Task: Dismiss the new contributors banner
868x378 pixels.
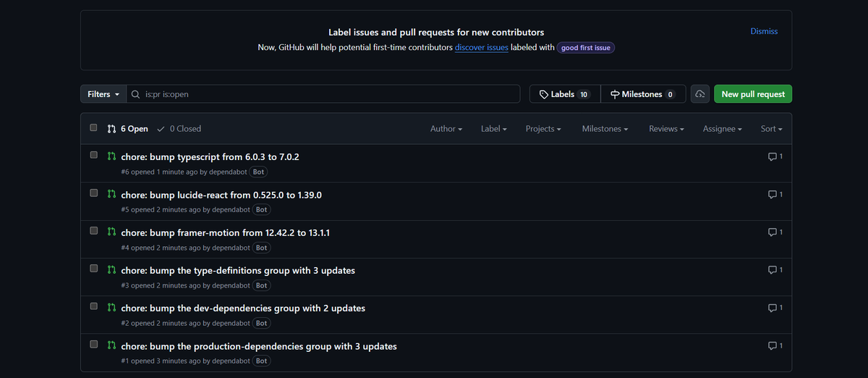Action: (x=764, y=31)
